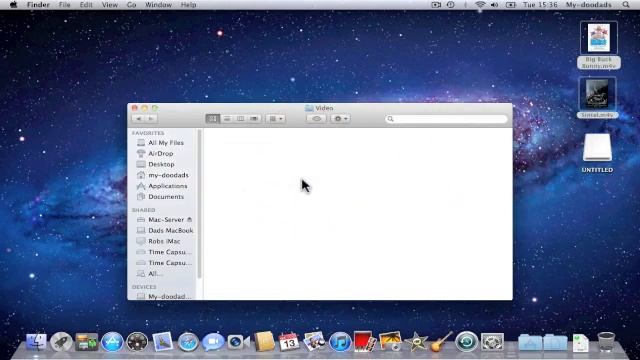Screen dimensions: 640x360
Task: Open the second folder stack in Dock
Action: click(555, 342)
